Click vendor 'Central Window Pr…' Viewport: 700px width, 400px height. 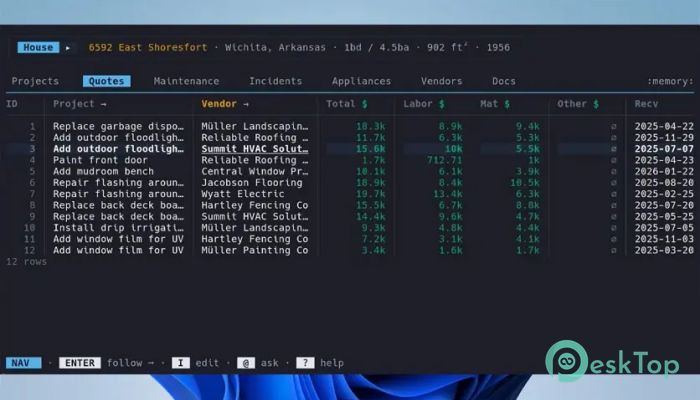pos(255,171)
